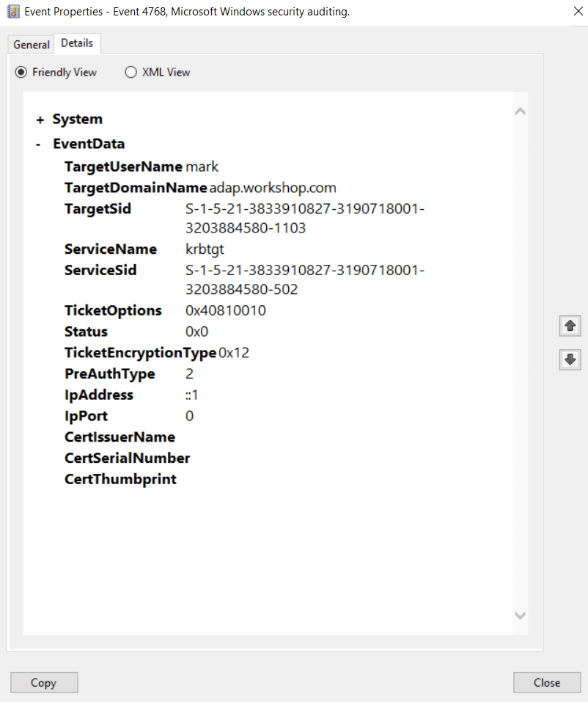Click the CertThumbprint field label

point(120,479)
